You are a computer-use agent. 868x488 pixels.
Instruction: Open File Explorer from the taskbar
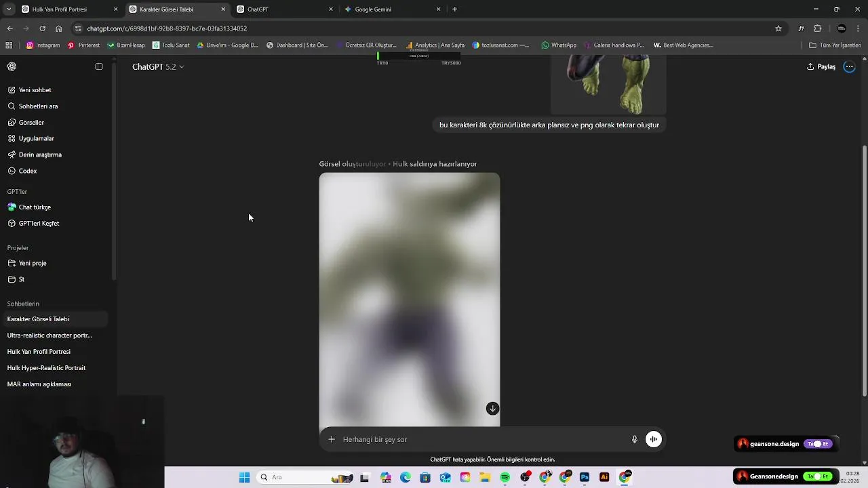pos(485,477)
